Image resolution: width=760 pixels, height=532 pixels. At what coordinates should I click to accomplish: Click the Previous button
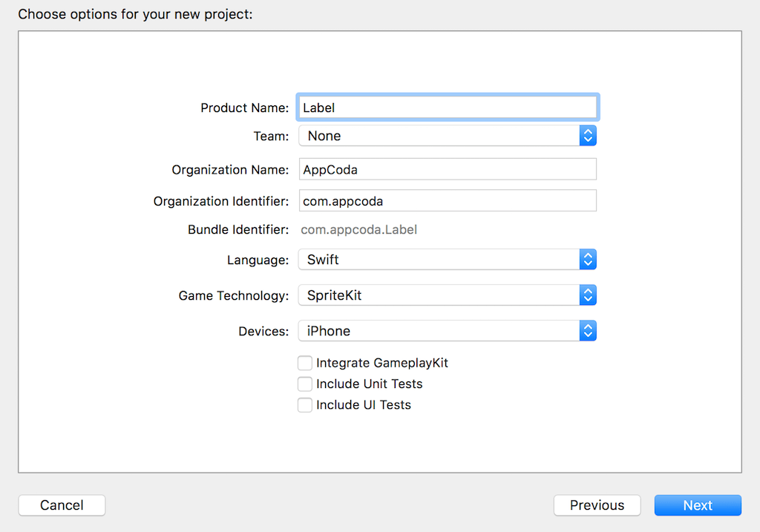click(597, 505)
